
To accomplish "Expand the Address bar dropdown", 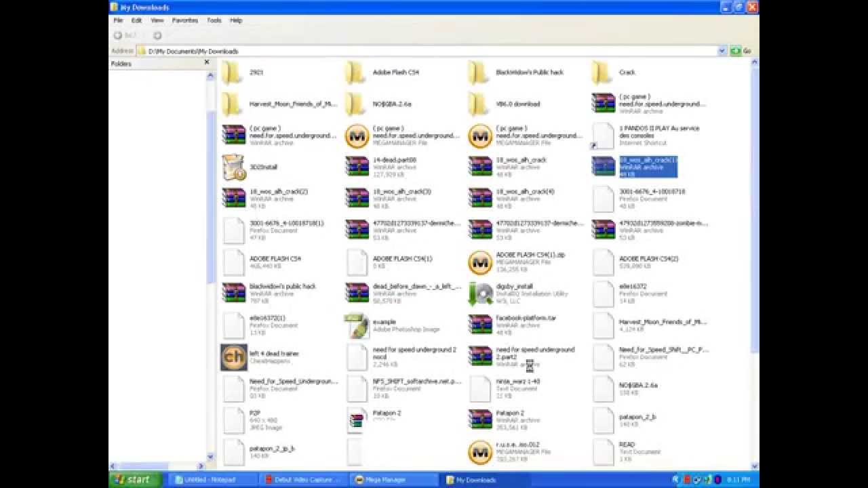I will pos(722,51).
